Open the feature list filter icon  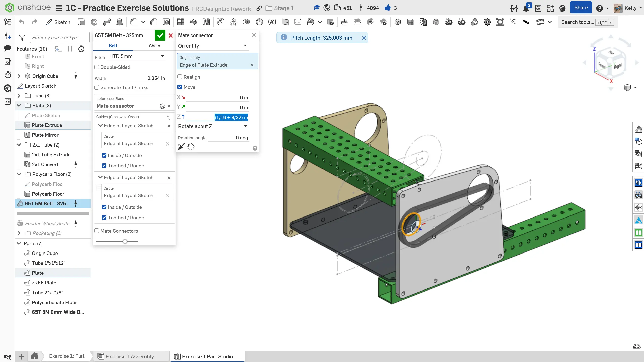(22, 38)
